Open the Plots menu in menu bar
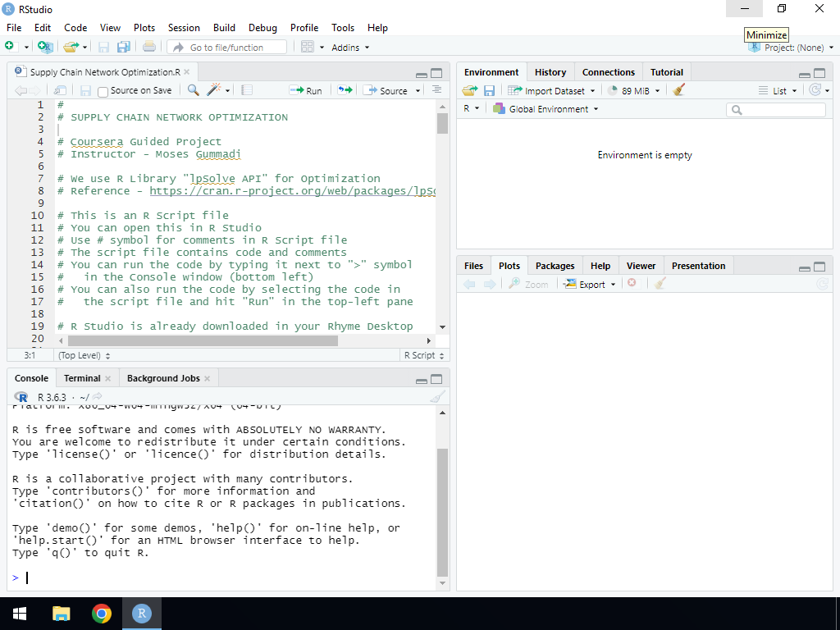This screenshot has width=840, height=630. point(144,27)
